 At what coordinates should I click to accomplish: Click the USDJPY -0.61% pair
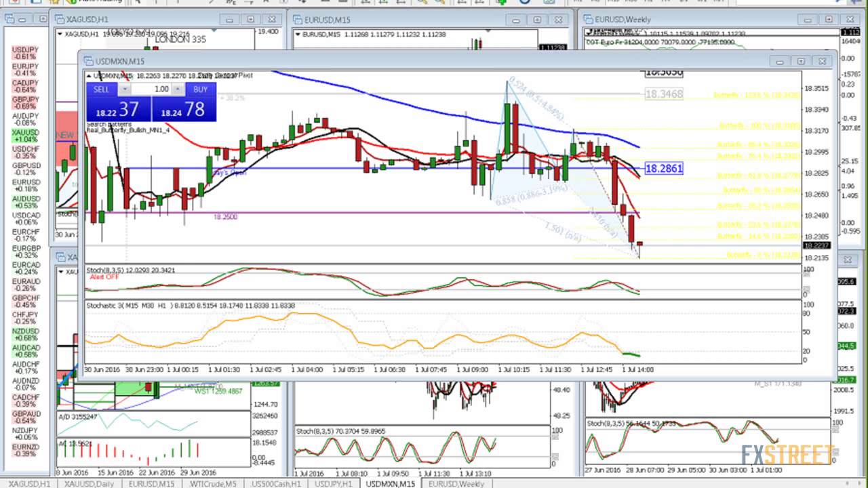point(26,53)
